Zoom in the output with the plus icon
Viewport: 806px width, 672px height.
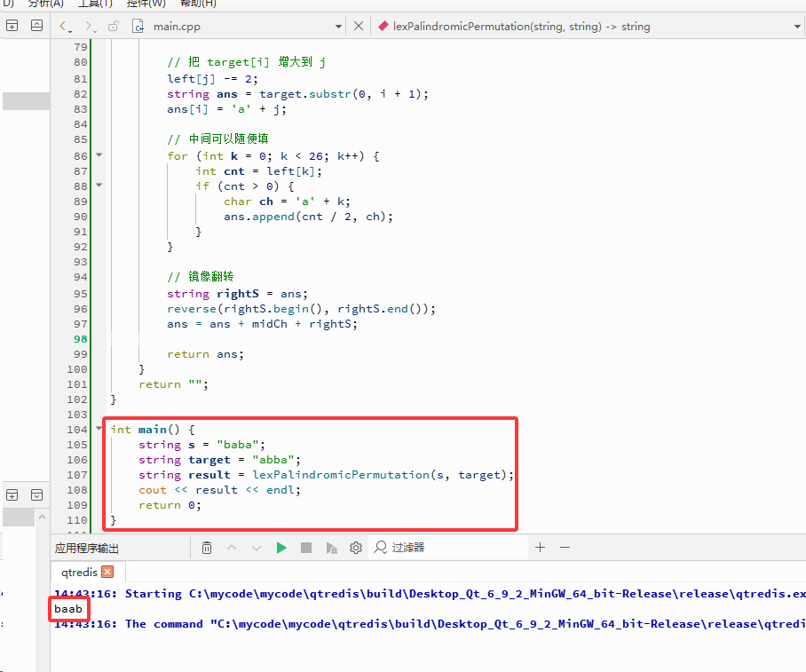pos(541,548)
